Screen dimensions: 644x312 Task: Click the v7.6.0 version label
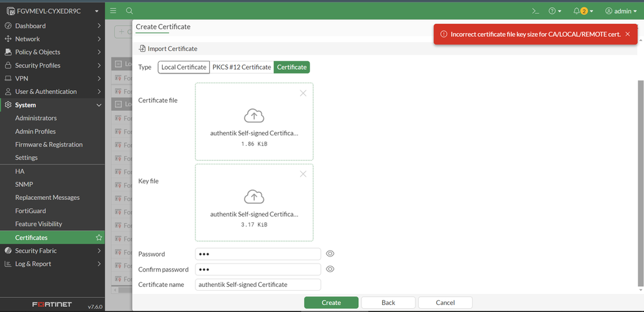(x=95, y=307)
